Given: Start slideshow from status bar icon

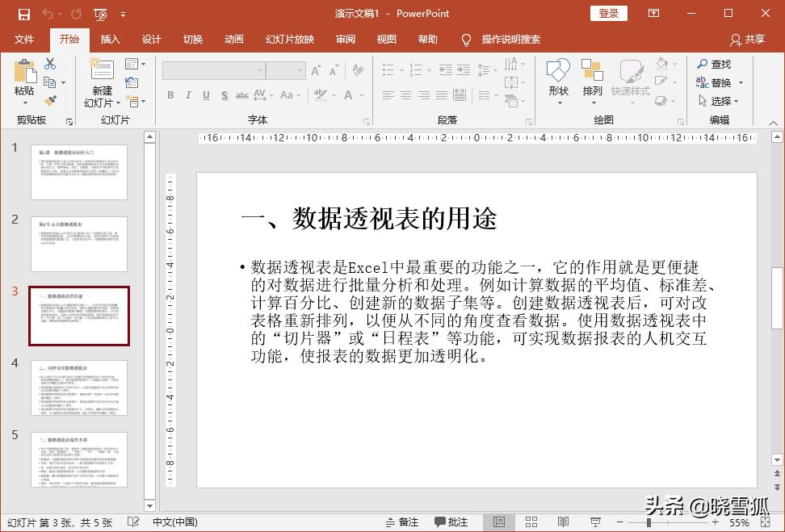Looking at the screenshot, I should pos(596,522).
